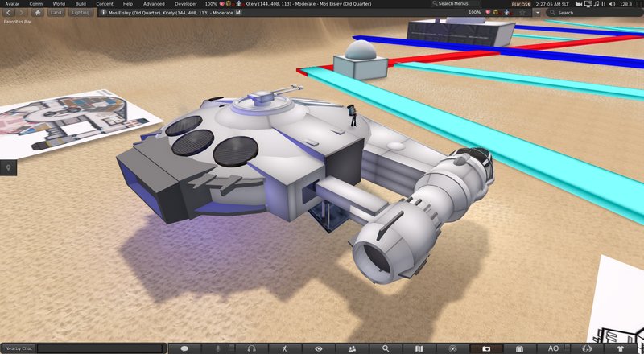Open the Build menu

click(x=80, y=4)
